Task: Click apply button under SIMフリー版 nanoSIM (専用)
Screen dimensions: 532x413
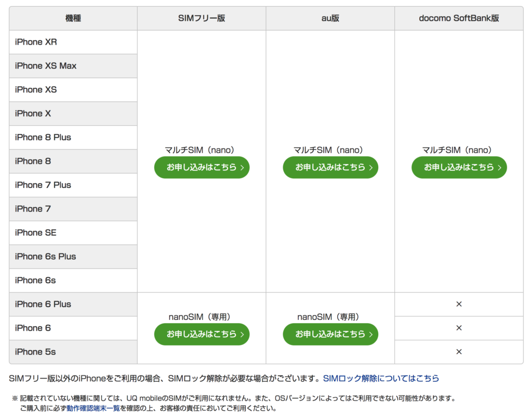Action: point(202,334)
